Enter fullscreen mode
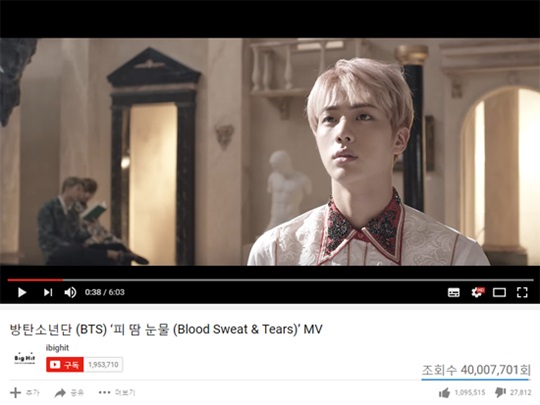Screen dimensions: 540x405 tap(522, 292)
